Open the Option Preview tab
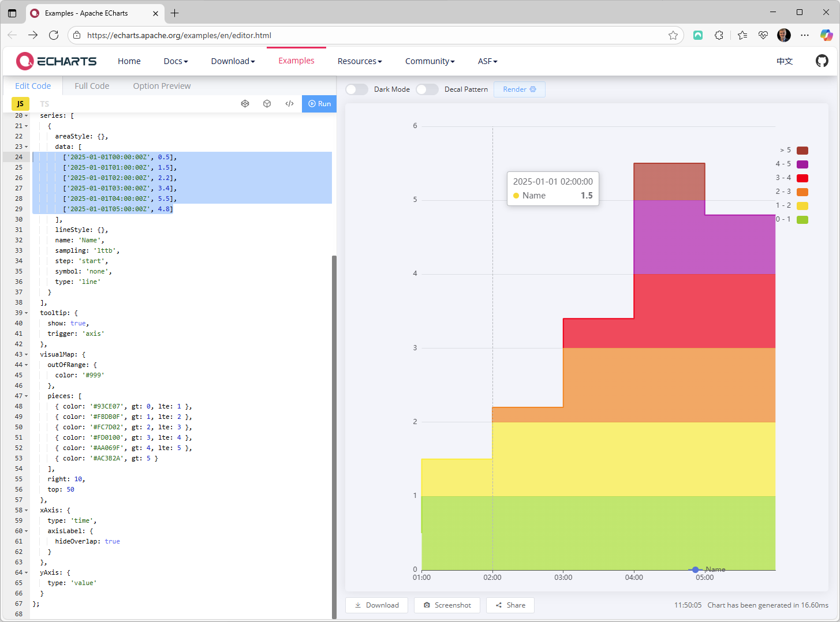The width and height of the screenshot is (840, 622). 162,86
